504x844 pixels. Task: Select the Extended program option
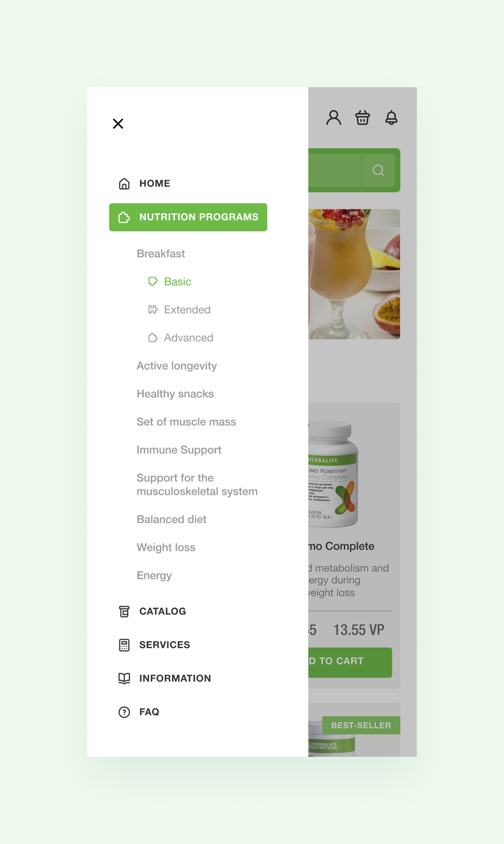[187, 310]
